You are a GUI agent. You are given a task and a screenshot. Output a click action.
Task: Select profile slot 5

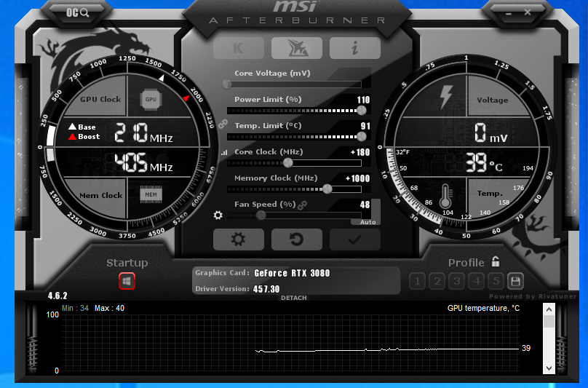(x=496, y=281)
